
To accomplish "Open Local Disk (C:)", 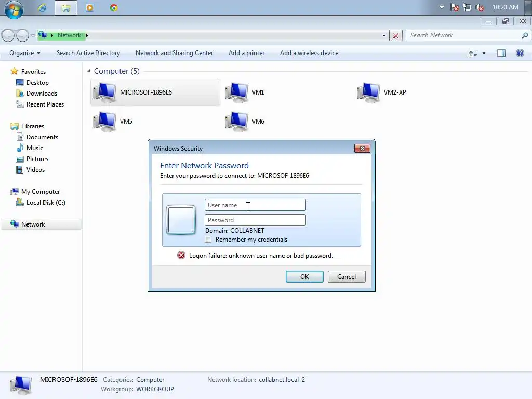I will (46, 203).
